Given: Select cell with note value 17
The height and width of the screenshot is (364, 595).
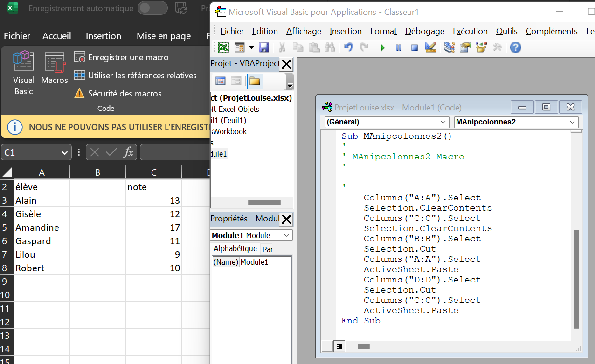Looking at the screenshot, I should [x=153, y=227].
